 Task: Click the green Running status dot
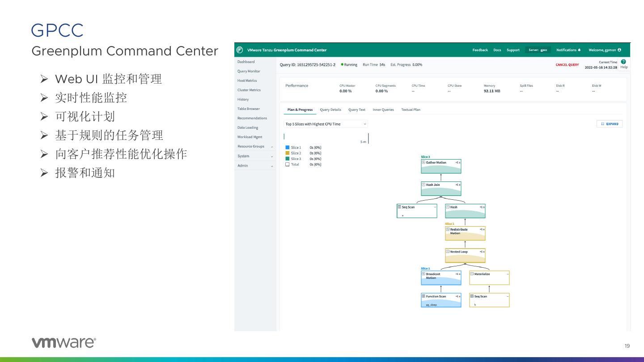coord(342,65)
